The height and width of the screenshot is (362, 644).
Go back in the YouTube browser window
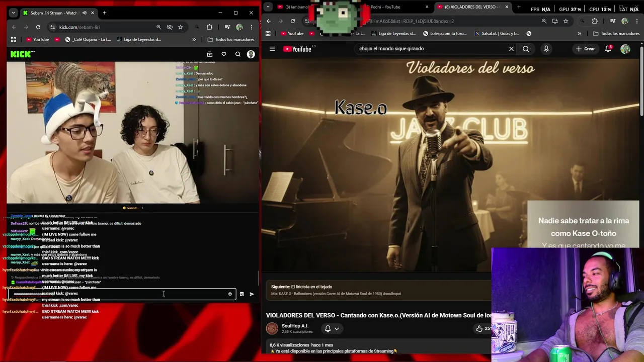tap(269, 21)
